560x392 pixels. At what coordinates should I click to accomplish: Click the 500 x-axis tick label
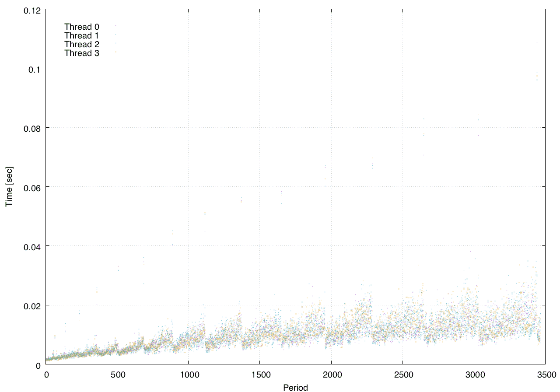(x=117, y=374)
